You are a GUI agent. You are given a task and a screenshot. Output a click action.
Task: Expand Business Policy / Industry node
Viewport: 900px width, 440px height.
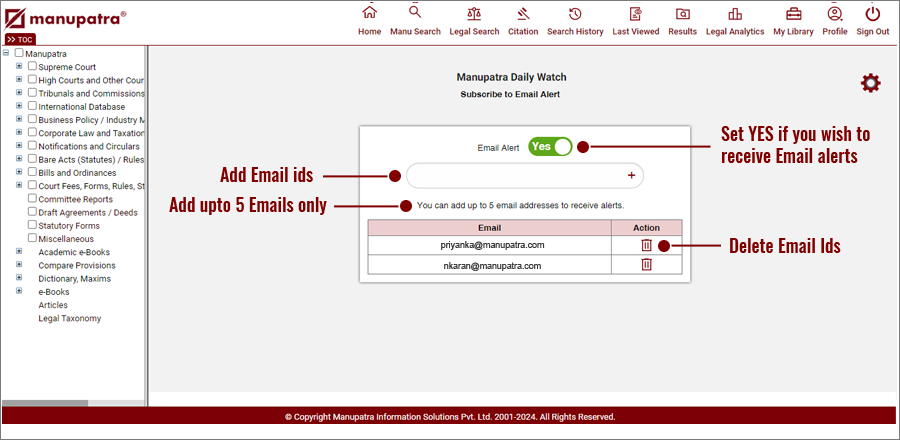pos(19,119)
